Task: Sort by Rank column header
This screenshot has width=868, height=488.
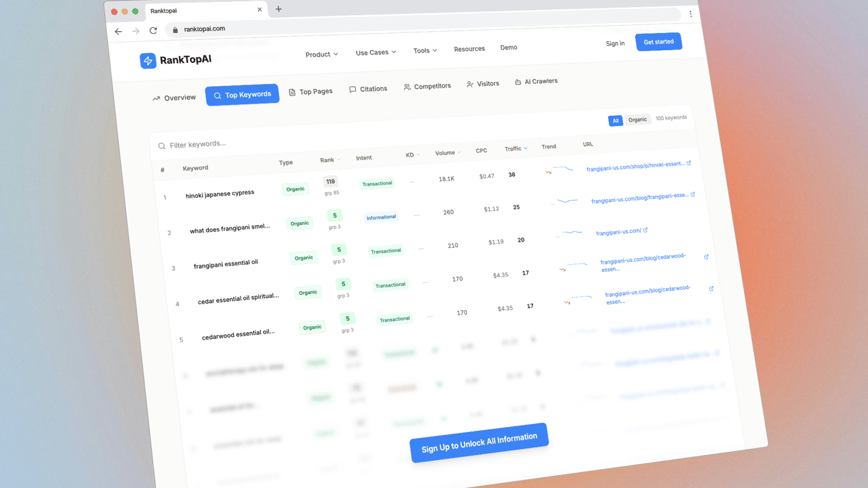Action: (330, 160)
